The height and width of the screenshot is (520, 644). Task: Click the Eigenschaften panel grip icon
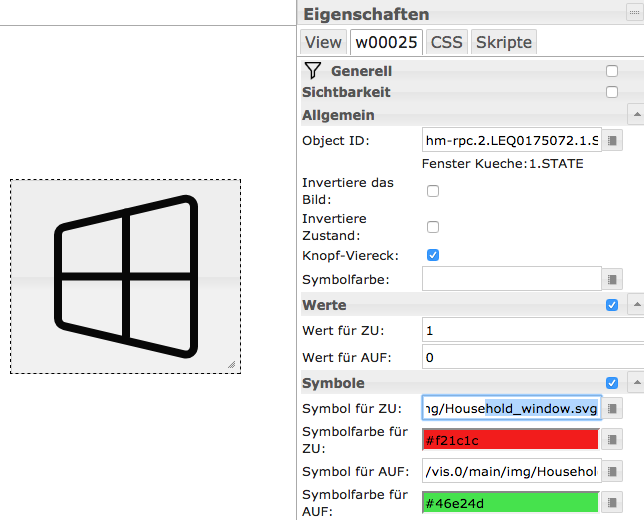point(629,14)
